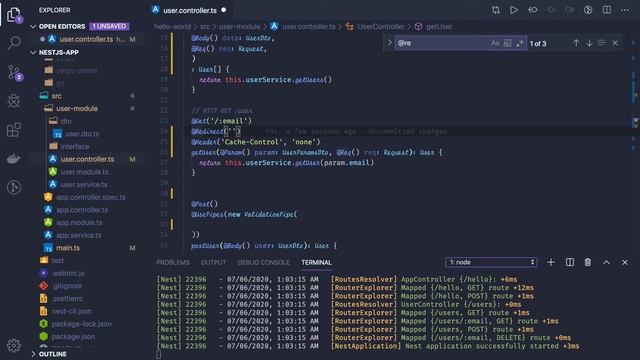Switch to the user.controller.ts editor tab
Viewport: 640px width, 360px height.
[x=189, y=10]
